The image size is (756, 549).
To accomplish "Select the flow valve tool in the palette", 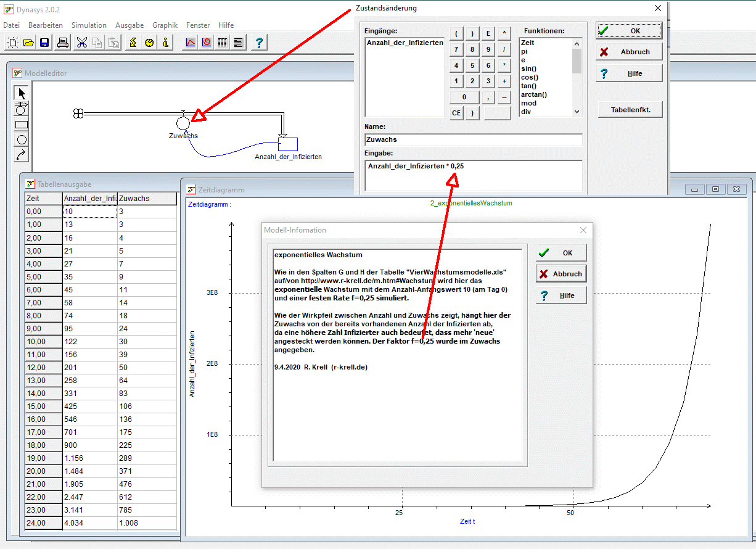I will coord(22,109).
